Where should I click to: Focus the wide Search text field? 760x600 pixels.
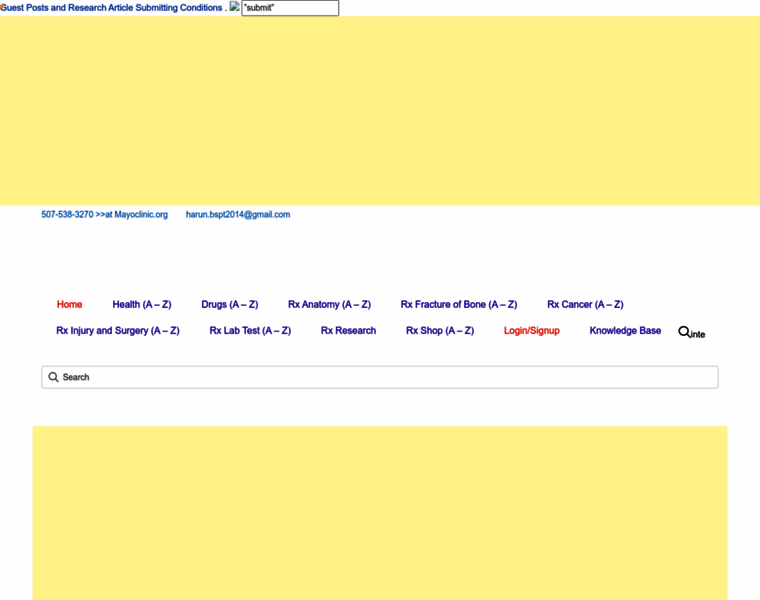coord(380,377)
